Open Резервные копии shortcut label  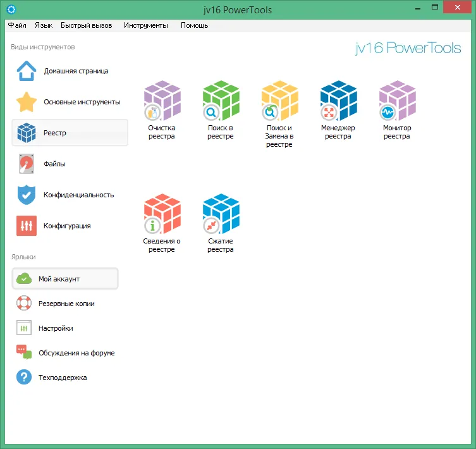tap(66, 304)
